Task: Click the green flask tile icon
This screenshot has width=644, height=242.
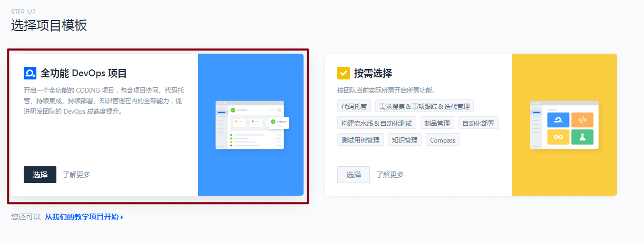Action: 582,137
